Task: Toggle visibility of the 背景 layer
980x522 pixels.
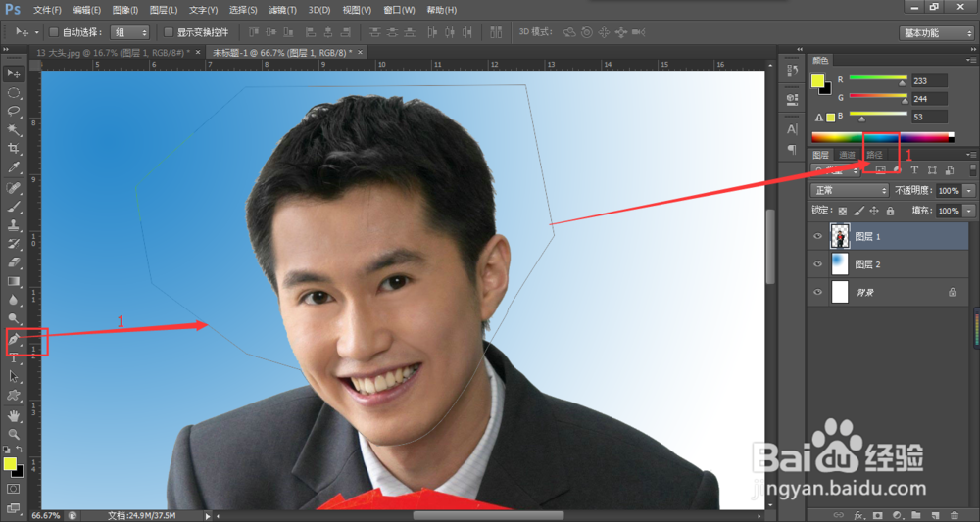Action: [x=818, y=292]
